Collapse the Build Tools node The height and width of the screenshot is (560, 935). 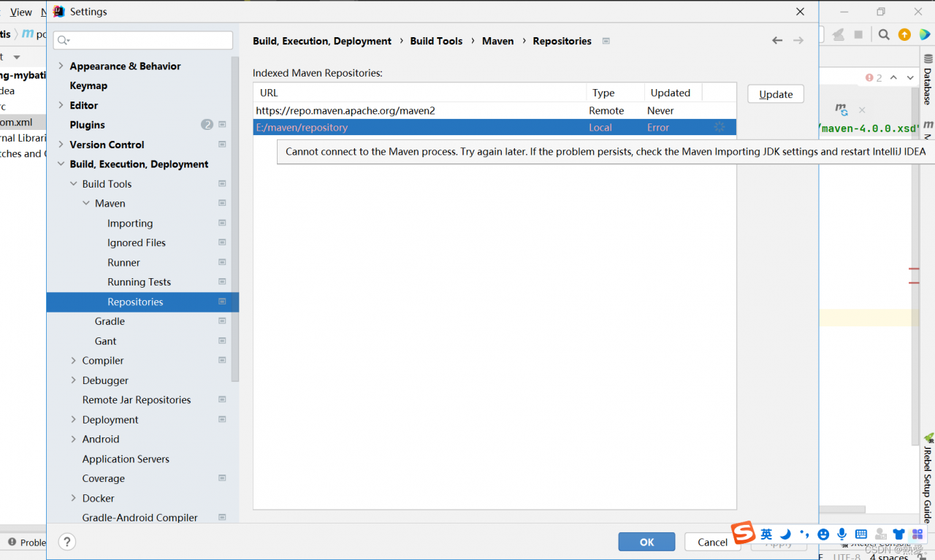coord(73,184)
